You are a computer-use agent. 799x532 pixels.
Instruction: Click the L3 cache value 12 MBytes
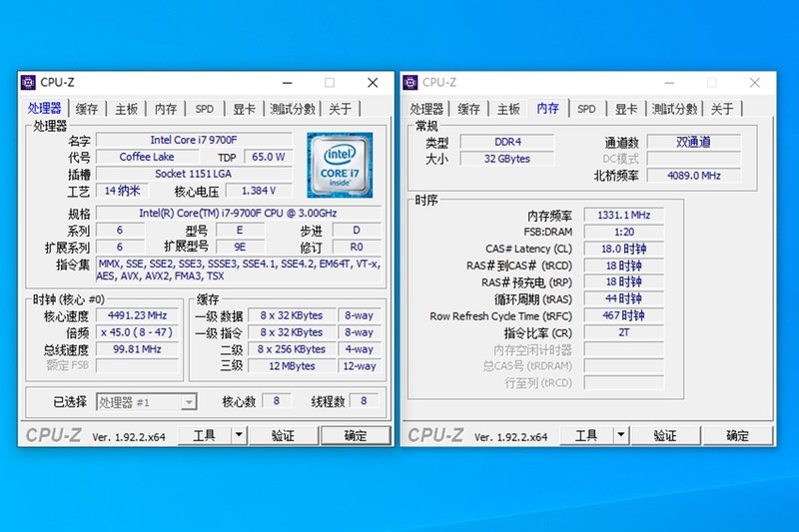click(292, 366)
